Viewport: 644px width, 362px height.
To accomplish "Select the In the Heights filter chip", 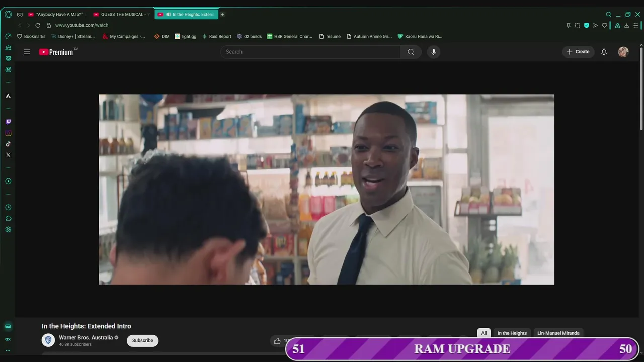I will coord(512,333).
